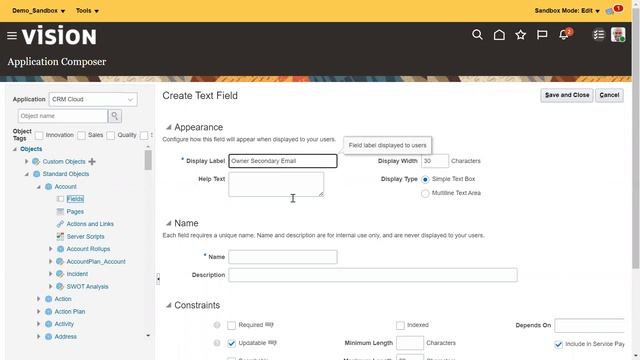640x360 pixels.
Task: Expand the Action Plan tree node
Action: point(38,311)
